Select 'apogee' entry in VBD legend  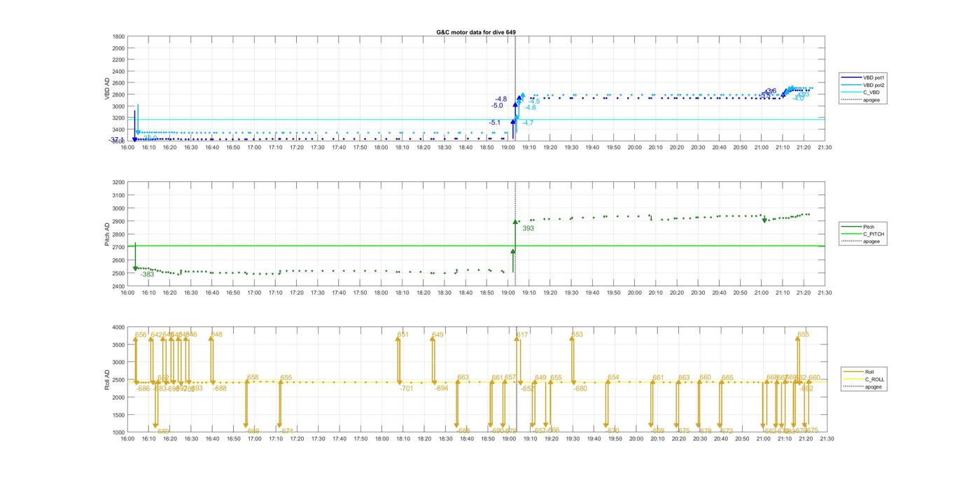[x=862, y=100]
